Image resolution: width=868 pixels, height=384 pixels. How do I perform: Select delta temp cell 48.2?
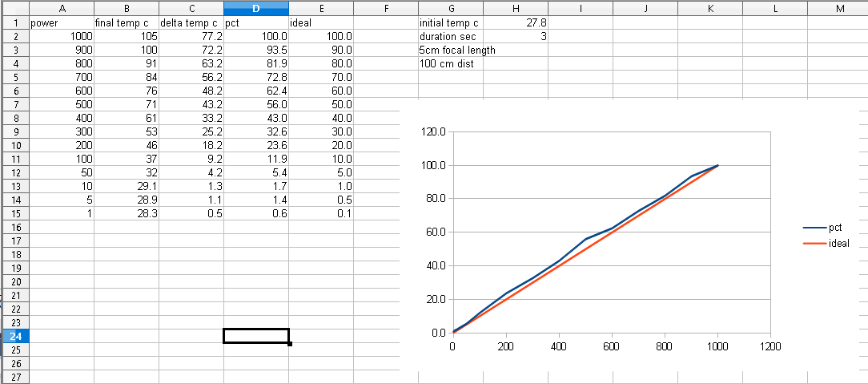click(191, 91)
